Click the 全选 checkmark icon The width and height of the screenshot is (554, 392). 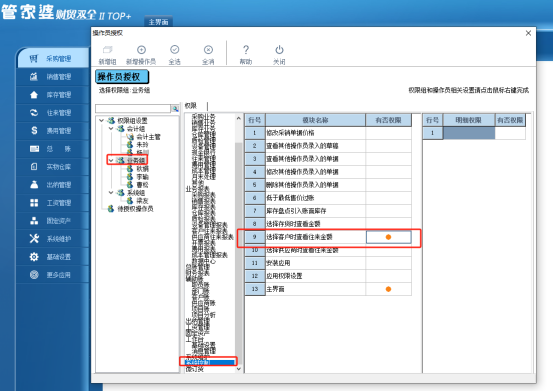coord(175,55)
